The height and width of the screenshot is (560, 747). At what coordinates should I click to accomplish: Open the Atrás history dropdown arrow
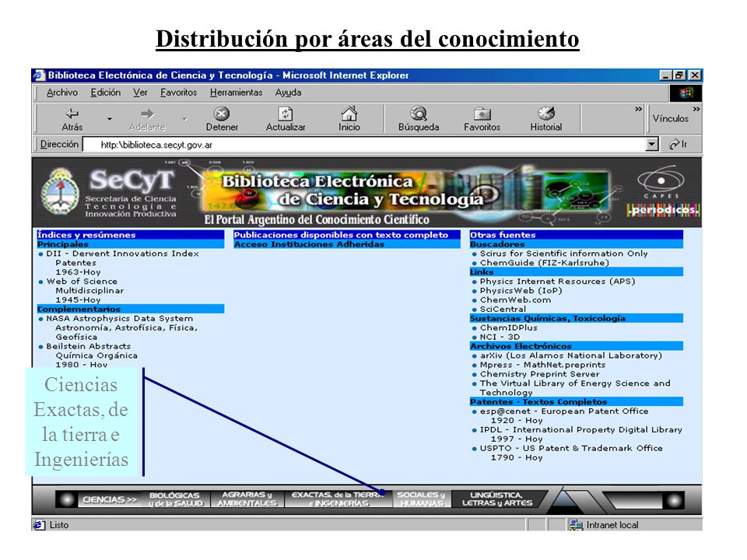coord(109,118)
